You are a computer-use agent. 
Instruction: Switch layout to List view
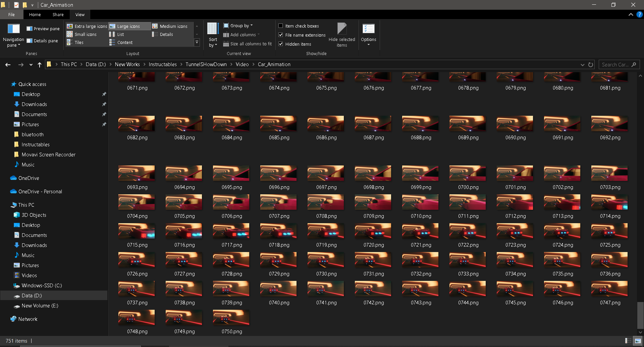[x=117, y=34]
